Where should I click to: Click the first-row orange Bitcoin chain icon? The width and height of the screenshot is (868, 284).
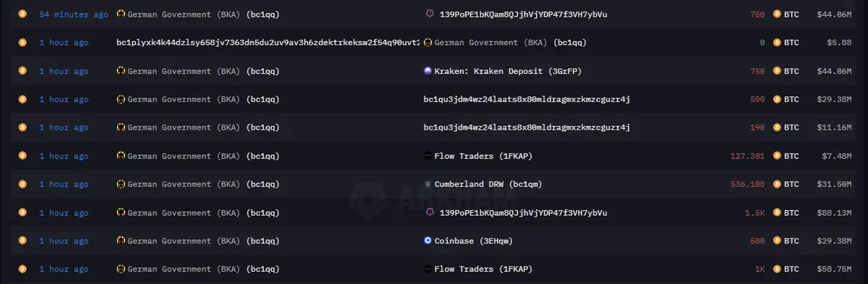pos(22,14)
